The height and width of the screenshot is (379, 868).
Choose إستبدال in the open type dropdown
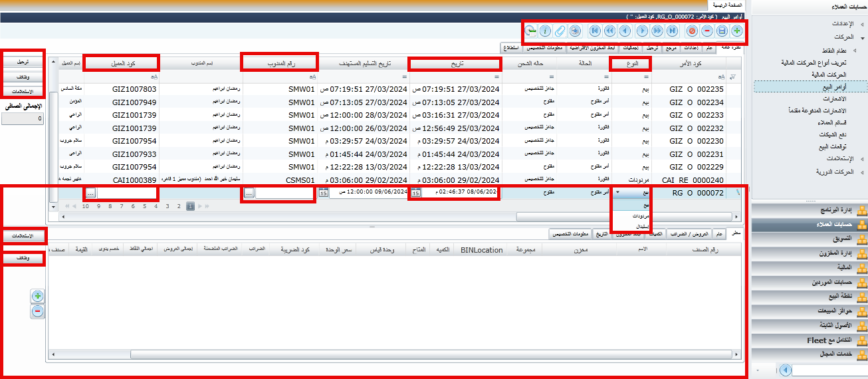pyautogui.click(x=641, y=226)
